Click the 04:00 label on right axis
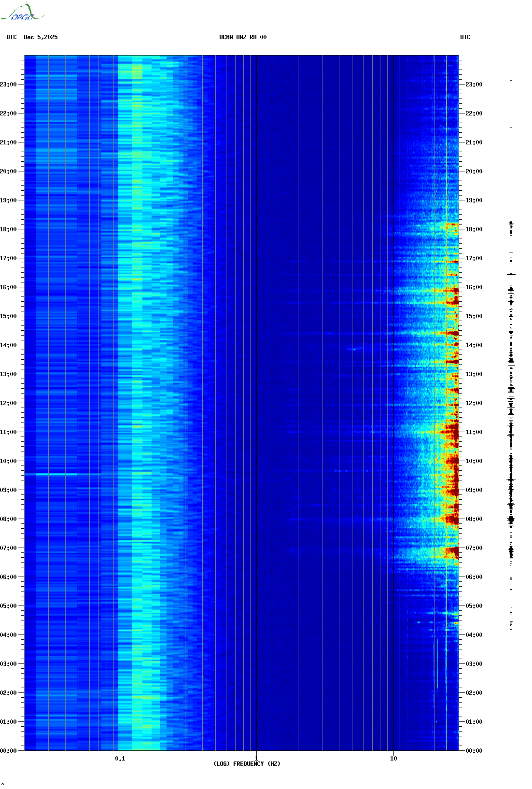 [x=474, y=635]
